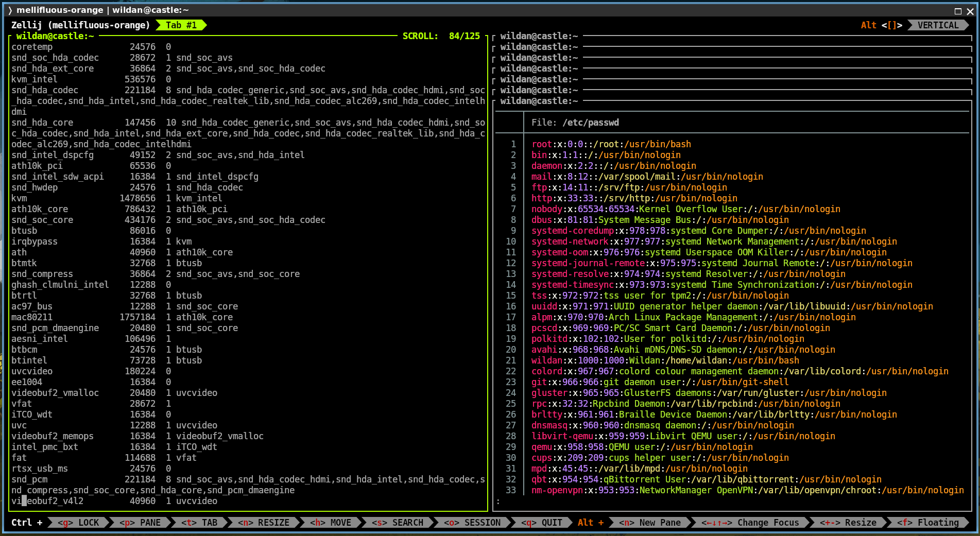Focus the seventh stacked wildan@castle pane above passwd
This screenshot has height=536, width=980.
point(539,101)
